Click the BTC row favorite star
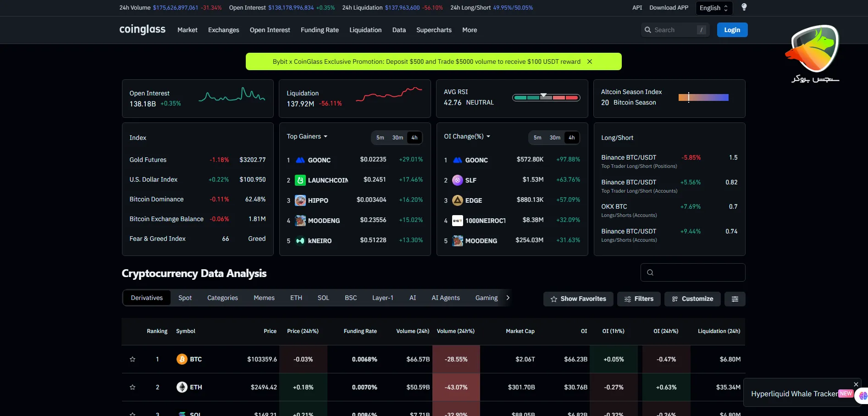Viewport: 868px width, 416px height. tap(133, 359)
